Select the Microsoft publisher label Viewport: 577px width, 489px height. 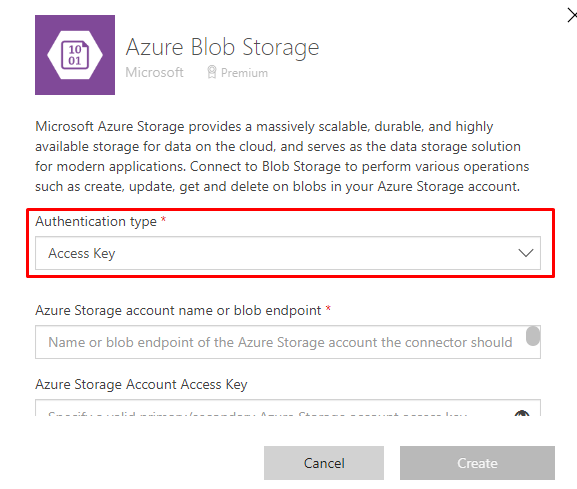154,72
